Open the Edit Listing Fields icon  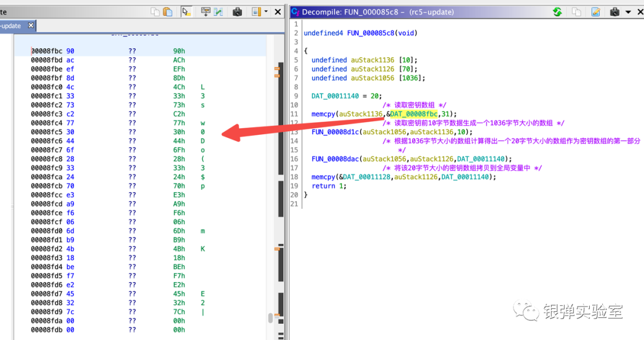click(x=205, y=12)
